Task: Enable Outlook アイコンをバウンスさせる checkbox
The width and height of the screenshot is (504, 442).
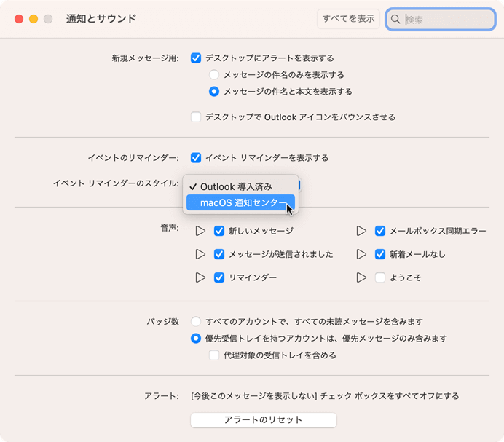Action: click(x=196, y=117)
